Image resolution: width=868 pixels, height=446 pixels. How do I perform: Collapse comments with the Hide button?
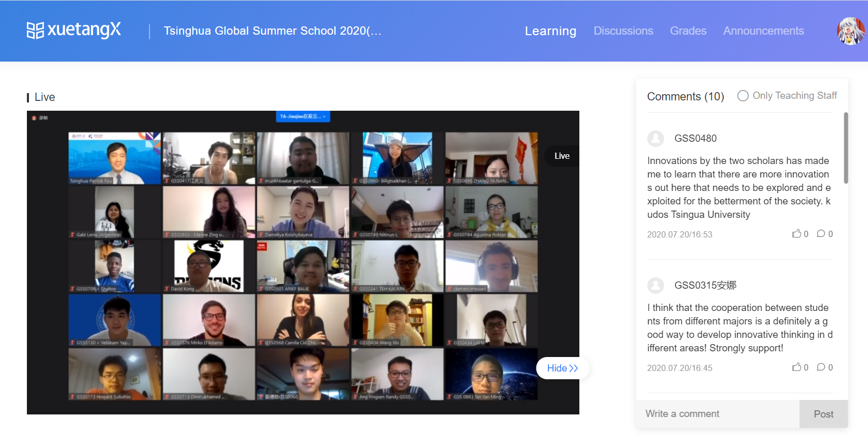pyautogui.click(x=562, y=368)
